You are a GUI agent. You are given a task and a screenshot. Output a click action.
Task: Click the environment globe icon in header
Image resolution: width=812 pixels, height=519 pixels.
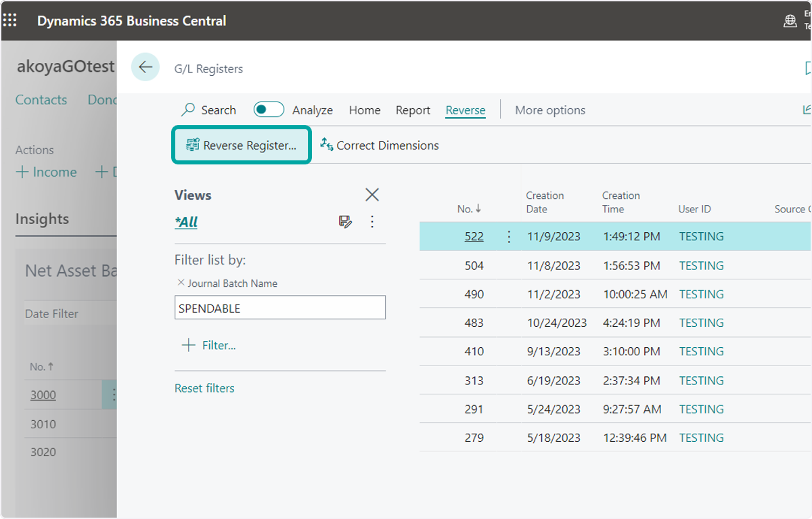pos(790,20)
